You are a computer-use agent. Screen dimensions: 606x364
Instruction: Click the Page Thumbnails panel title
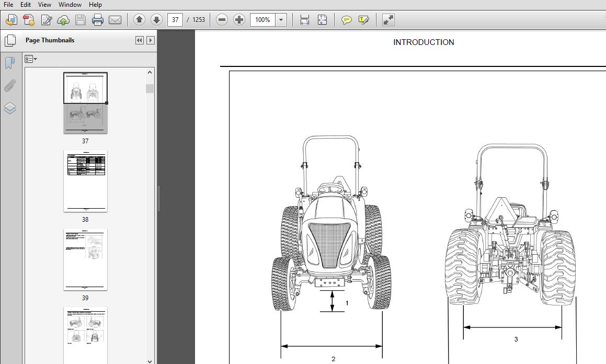[x=50, y=40]
